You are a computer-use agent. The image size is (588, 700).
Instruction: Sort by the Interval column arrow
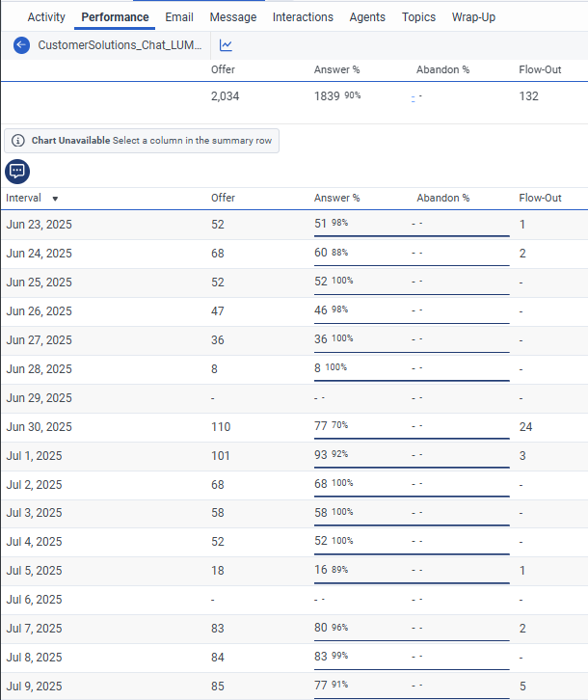(55, 199)
